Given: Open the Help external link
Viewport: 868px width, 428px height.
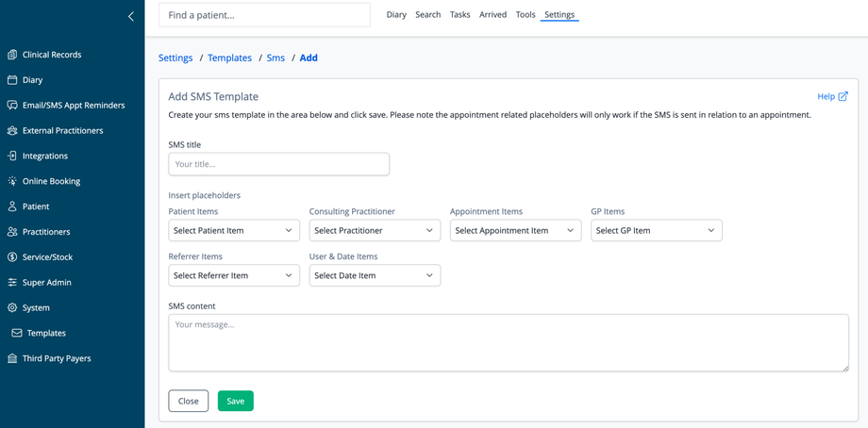Looking at the screenshot, I should tap(832, 96).
